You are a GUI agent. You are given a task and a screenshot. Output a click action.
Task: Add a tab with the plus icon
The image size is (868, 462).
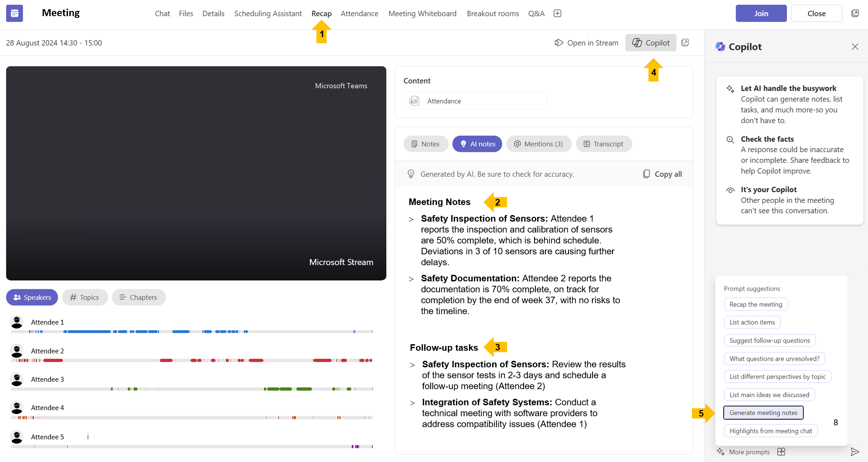pos(557,14)
